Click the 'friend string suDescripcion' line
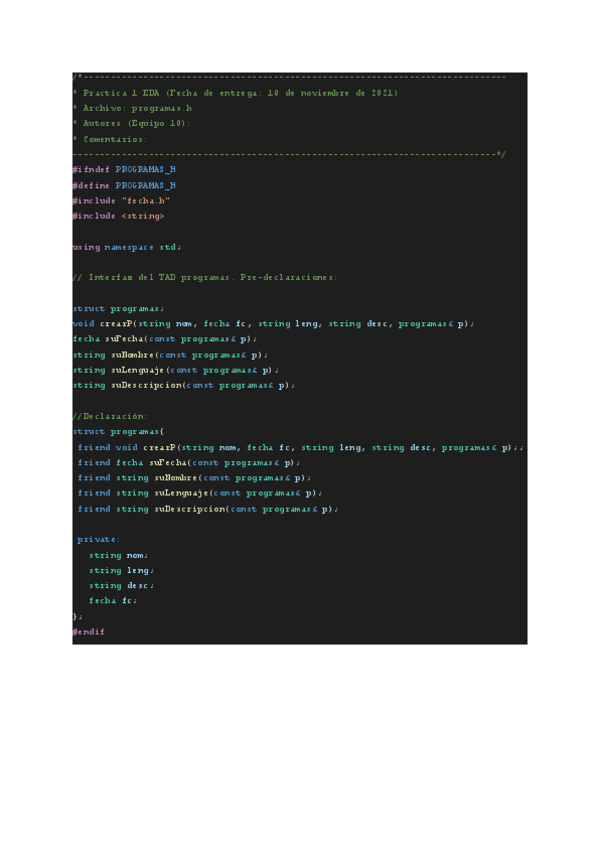Screen dimensions: 600x848 click(208, 509)
